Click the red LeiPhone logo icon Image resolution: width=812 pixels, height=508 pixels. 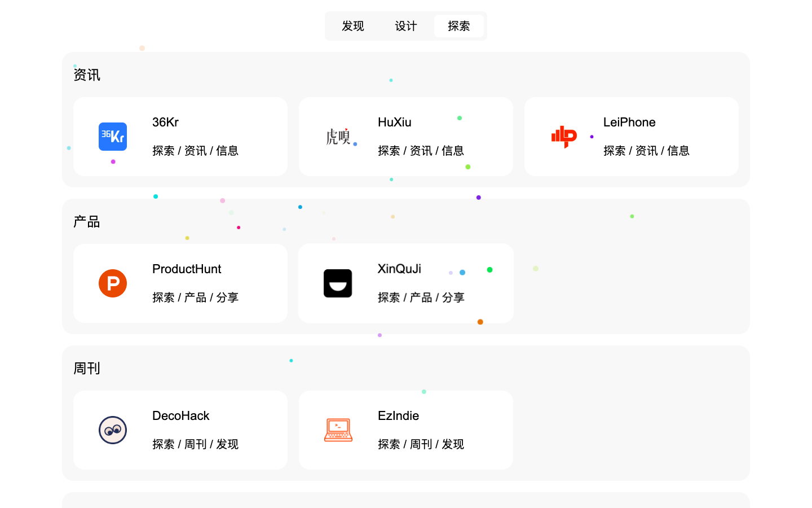coord(564,137)
